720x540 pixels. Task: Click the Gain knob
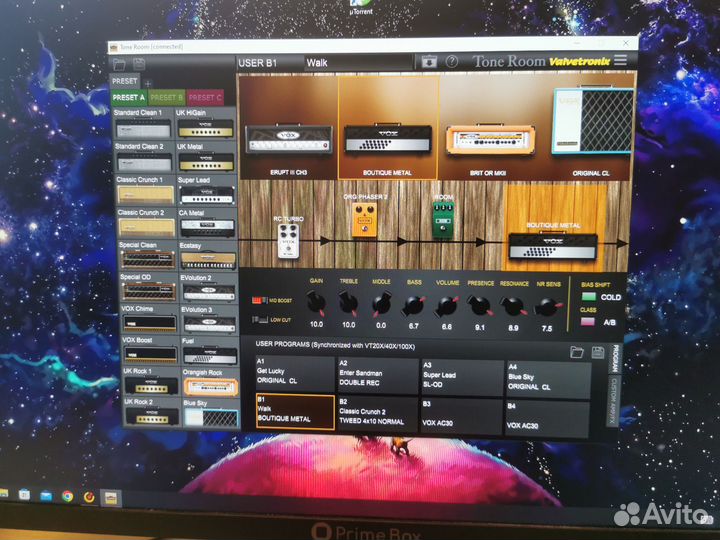click(316, 303)
